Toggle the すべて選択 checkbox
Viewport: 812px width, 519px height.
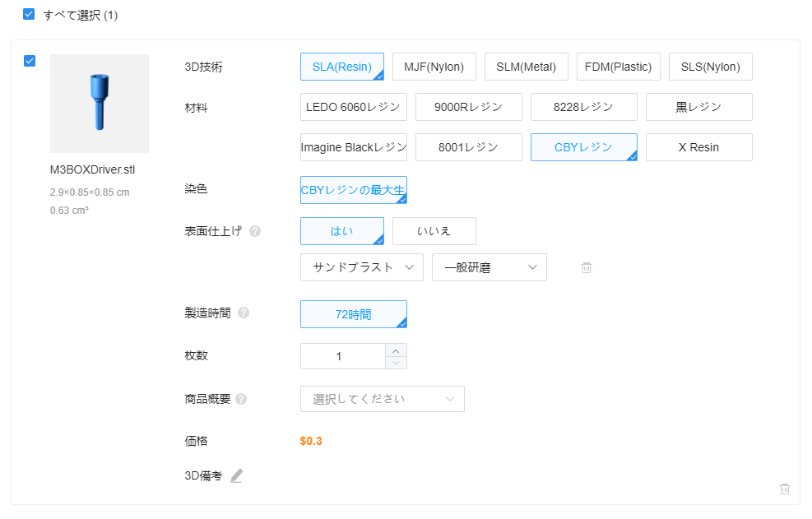click(29, 15)
